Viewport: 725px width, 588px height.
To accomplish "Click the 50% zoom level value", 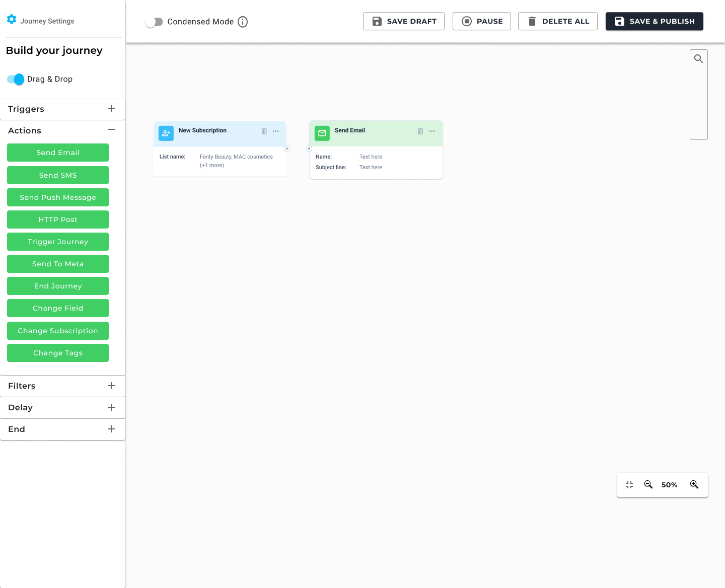I will pos(669,485).
